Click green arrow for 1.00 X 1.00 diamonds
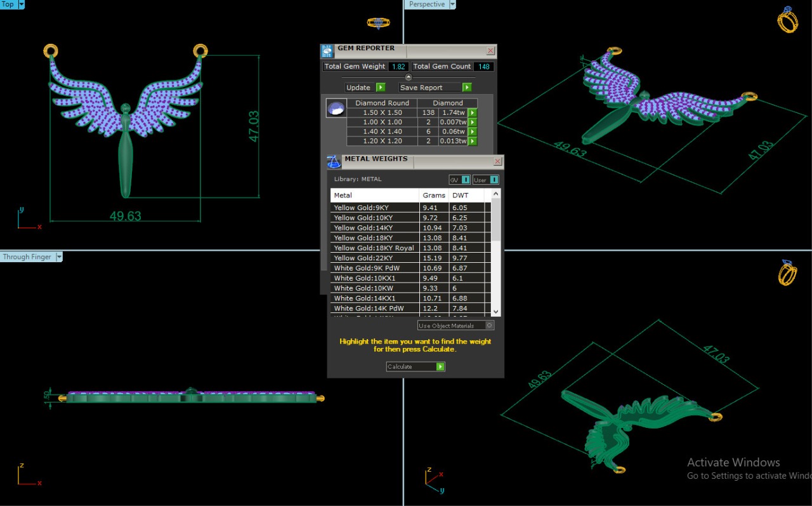Viewport: 812px width, 506px height. click(472, 123)
